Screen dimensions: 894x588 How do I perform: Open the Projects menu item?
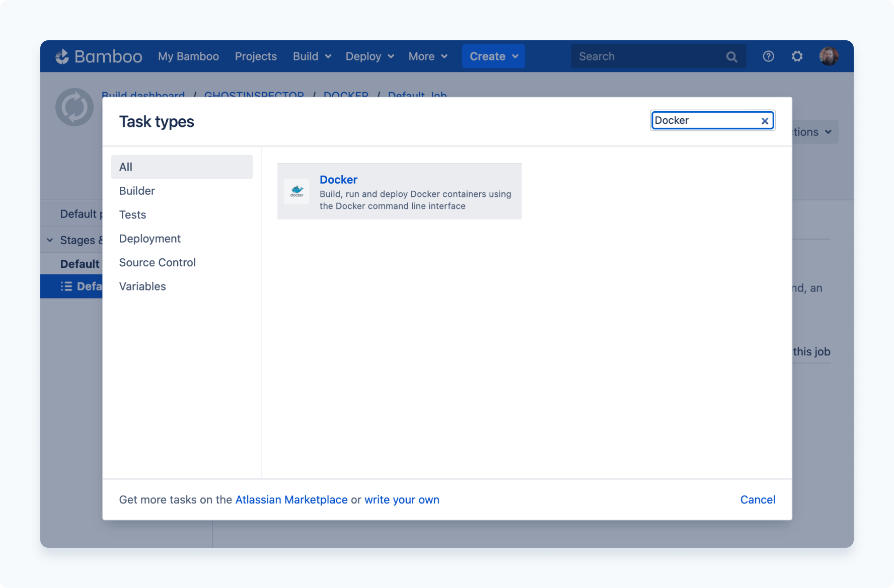click(x=256, y=56)
